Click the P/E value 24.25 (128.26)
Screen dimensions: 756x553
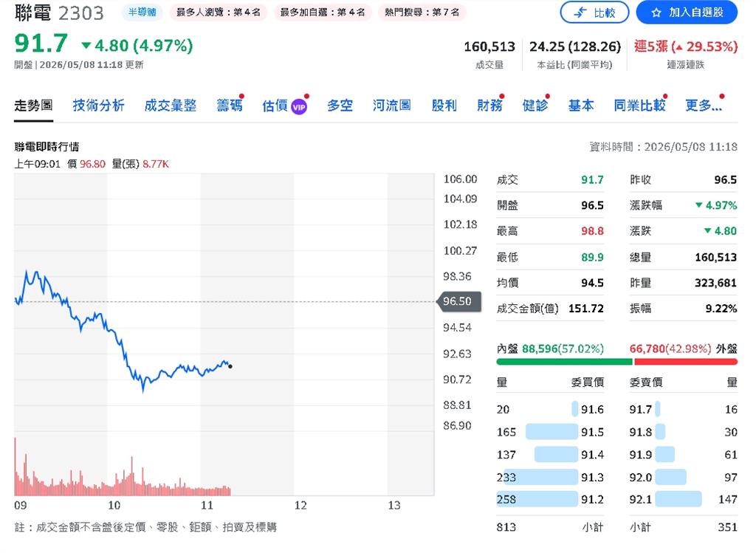(574, 47)
